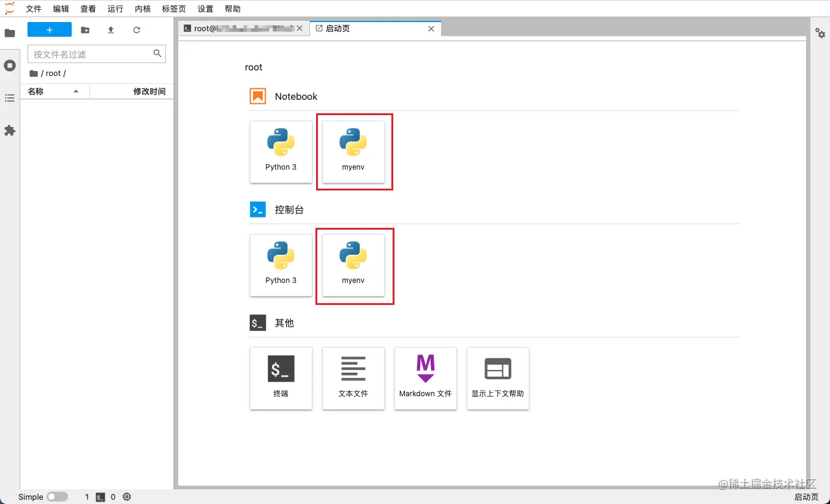The width and height of the screenshot is (830, 504).
Task: Click the Refresh file list icon
Action: pyautogui.click(x=137, y=30)
